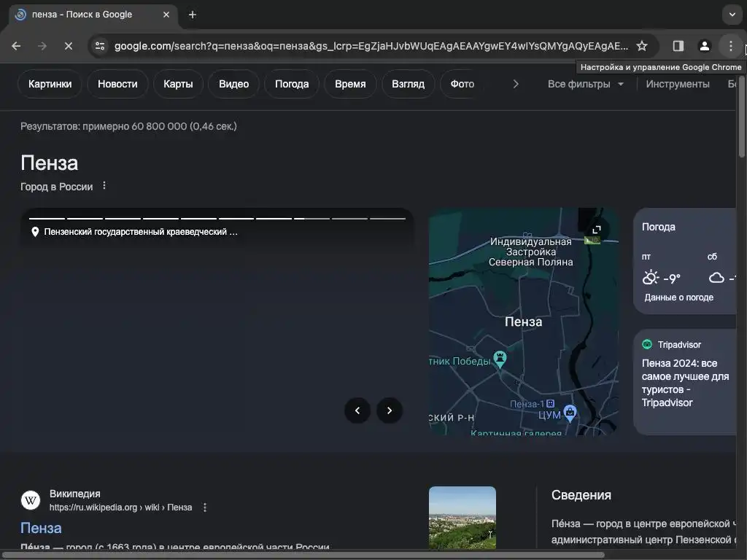
Task: Open the Все фильтры dropdown
Action: pyautogui.click(x=586, y=84)
